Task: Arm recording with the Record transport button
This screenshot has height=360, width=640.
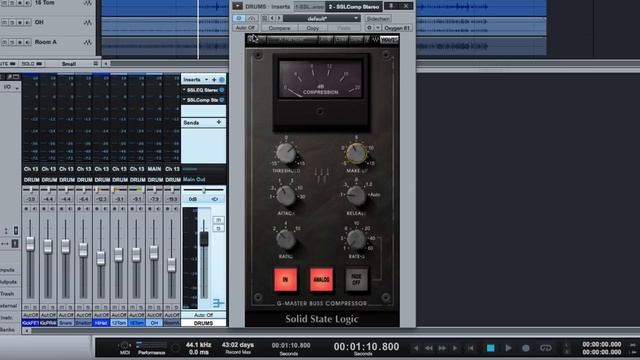Action: (526, 348)
